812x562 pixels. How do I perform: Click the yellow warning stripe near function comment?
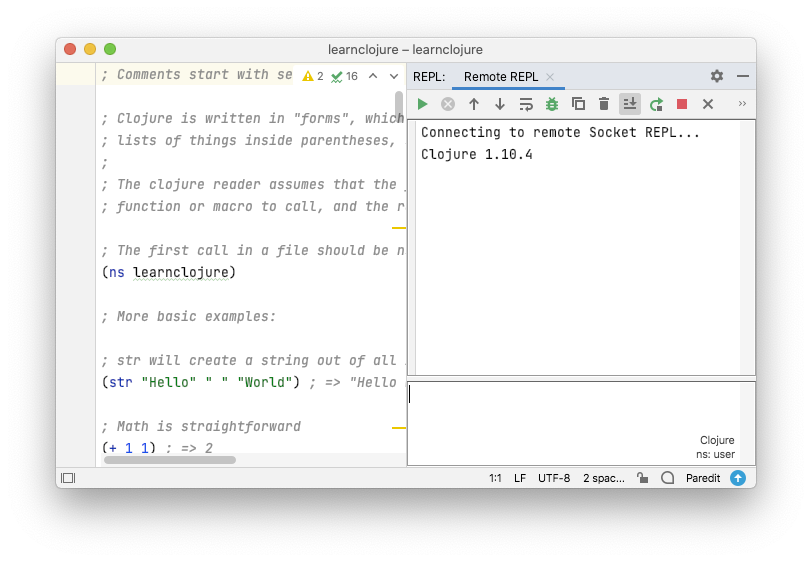click(x=399, y=227)
